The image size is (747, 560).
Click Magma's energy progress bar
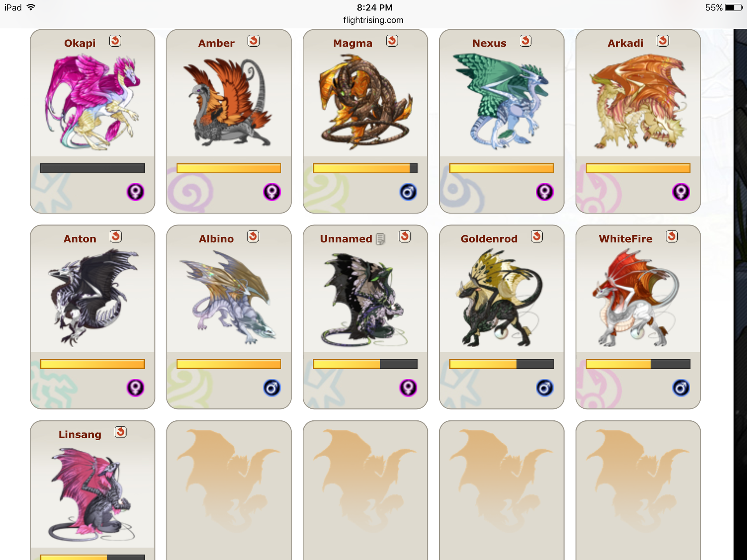pos(365,168)
